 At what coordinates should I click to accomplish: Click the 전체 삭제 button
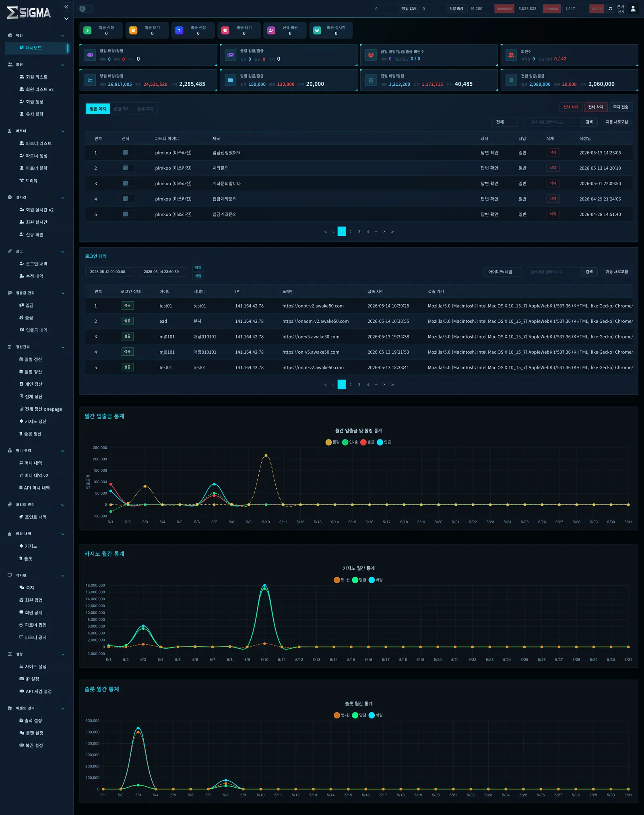coord(596,107)
